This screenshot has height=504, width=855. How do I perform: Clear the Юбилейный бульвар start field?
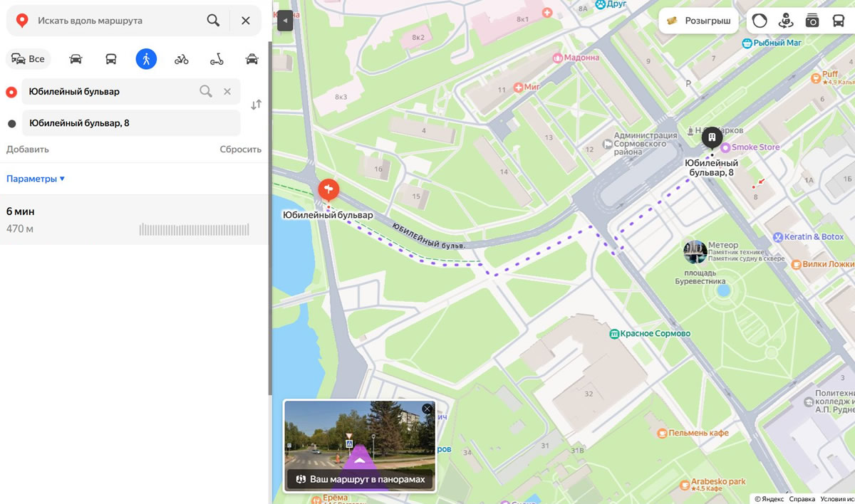227,91
